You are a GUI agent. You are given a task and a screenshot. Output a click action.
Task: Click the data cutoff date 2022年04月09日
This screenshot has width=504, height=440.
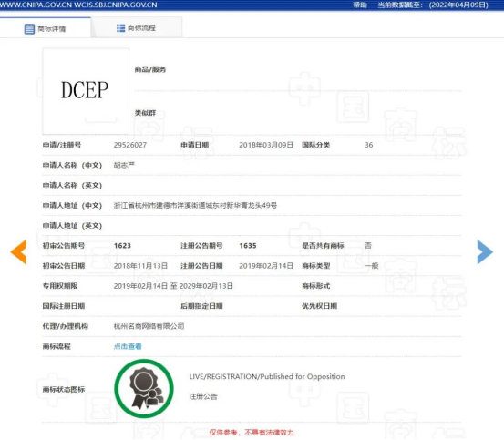click(x=458, y=5)
